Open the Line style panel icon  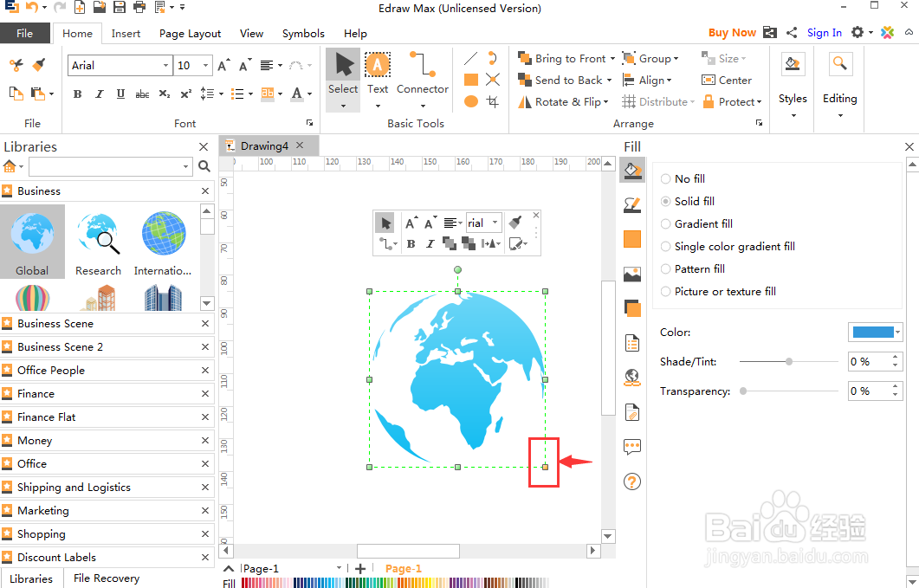pos(631,204)
